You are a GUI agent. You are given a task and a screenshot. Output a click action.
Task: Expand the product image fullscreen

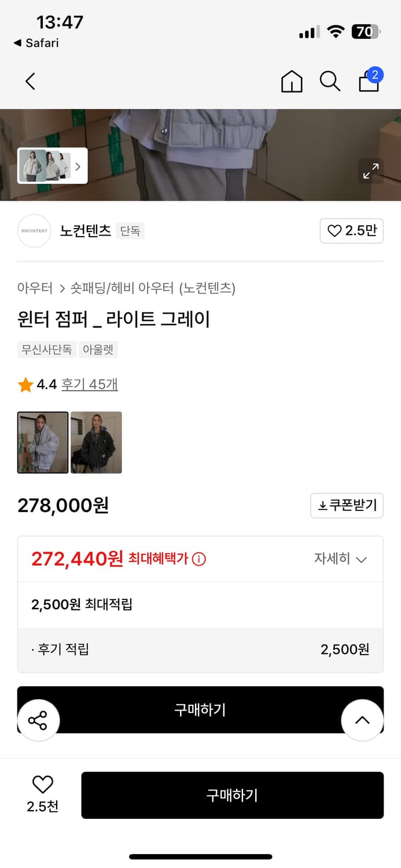pos(370,171)
